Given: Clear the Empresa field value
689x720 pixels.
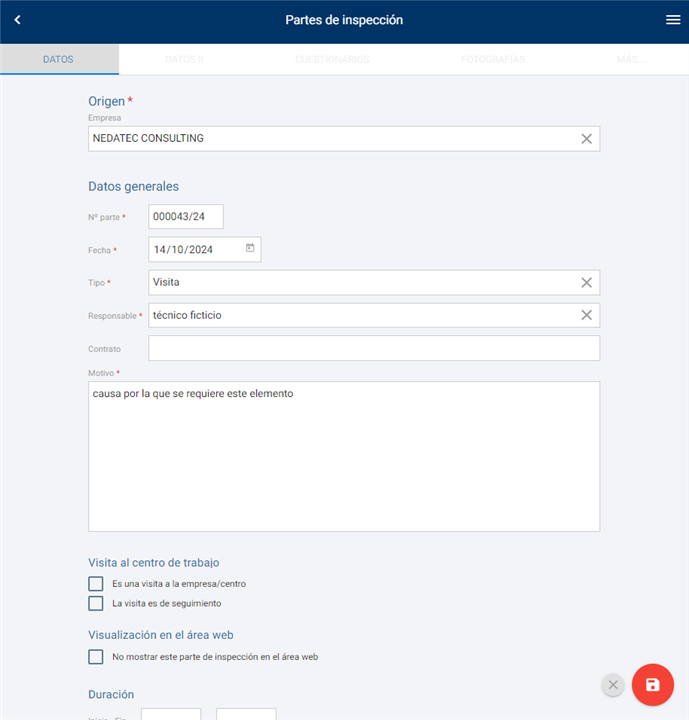Looking at the screenshot, I should coord(587,139).
